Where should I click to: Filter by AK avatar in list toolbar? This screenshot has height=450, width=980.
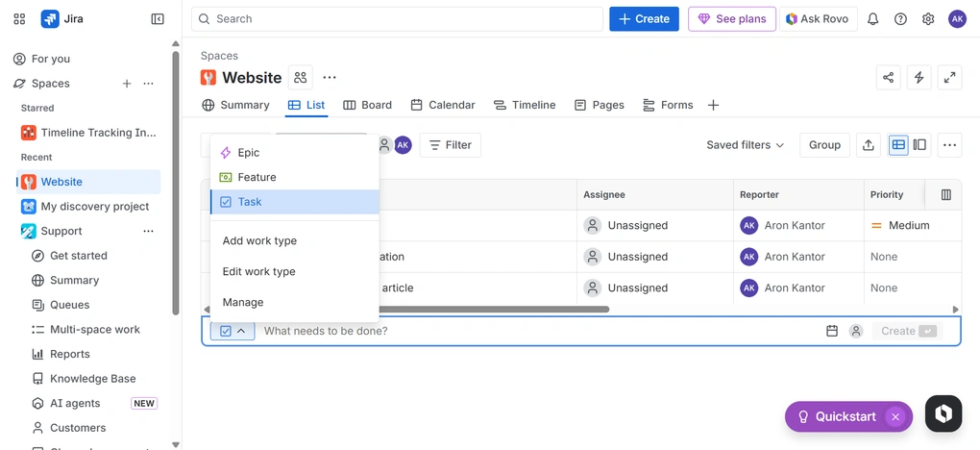click(x=404, y=145)
